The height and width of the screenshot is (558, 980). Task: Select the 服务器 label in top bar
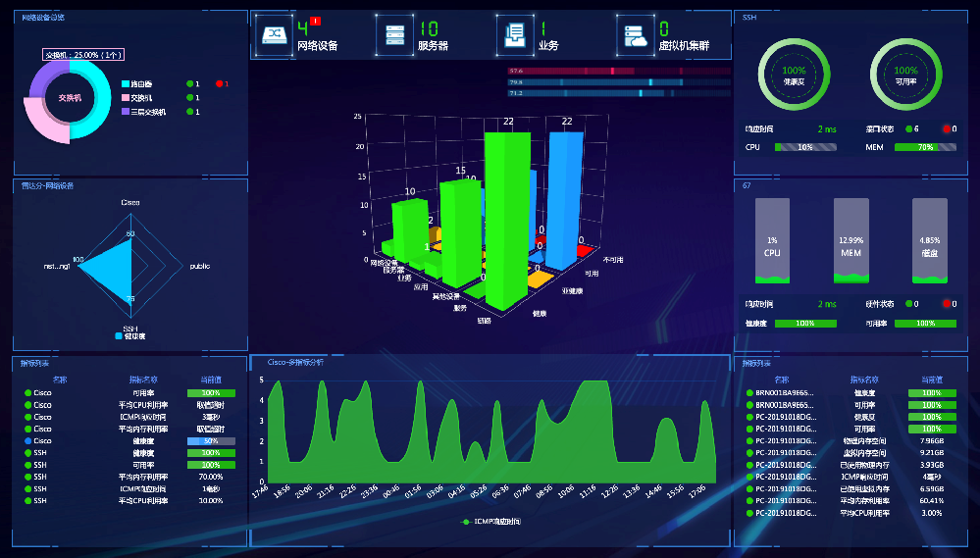(433, 46)
